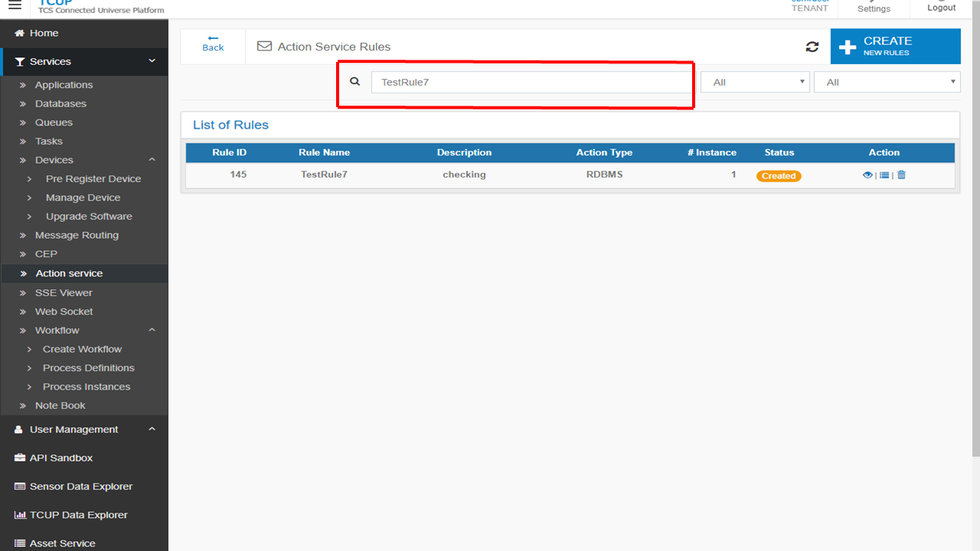Image resolution: width=980 pixels, height=551 pixels.
Task: Click the checking description cell
Action: click(464, 174)
